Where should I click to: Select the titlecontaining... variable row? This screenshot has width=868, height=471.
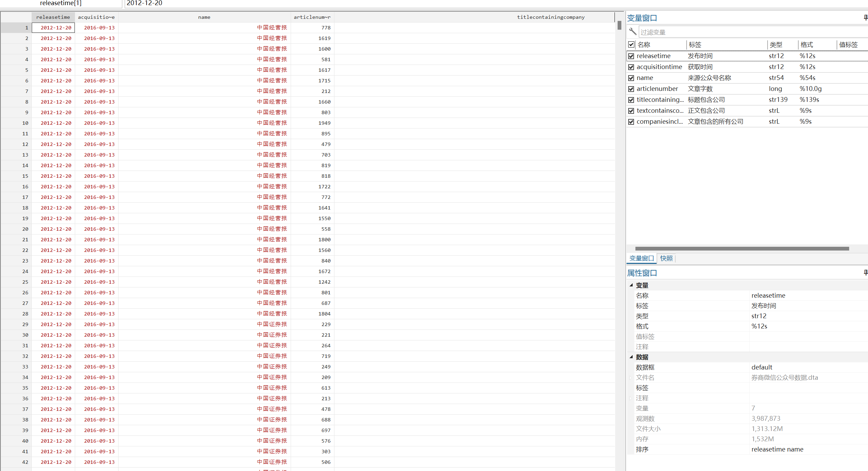pyautogui.click(x=660, y=100)
